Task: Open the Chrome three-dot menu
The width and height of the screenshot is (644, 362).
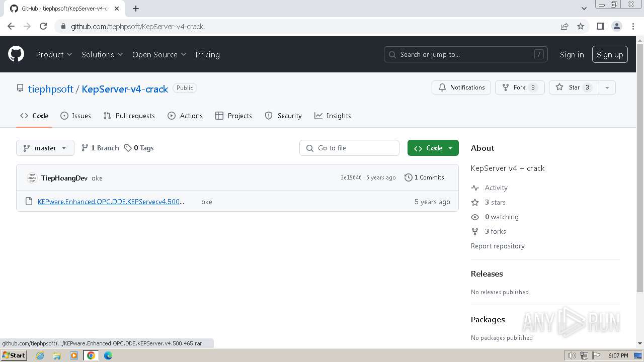Action: (x=633, y=26)
